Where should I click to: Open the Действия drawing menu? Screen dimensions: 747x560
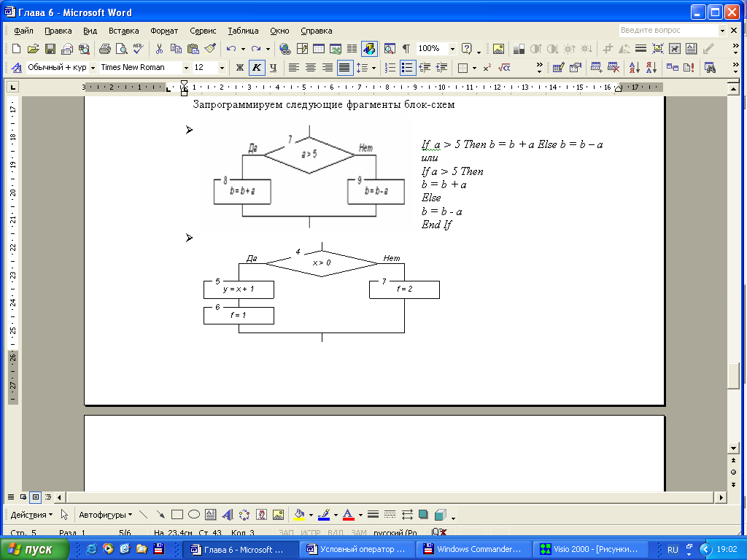pos(31,515)
